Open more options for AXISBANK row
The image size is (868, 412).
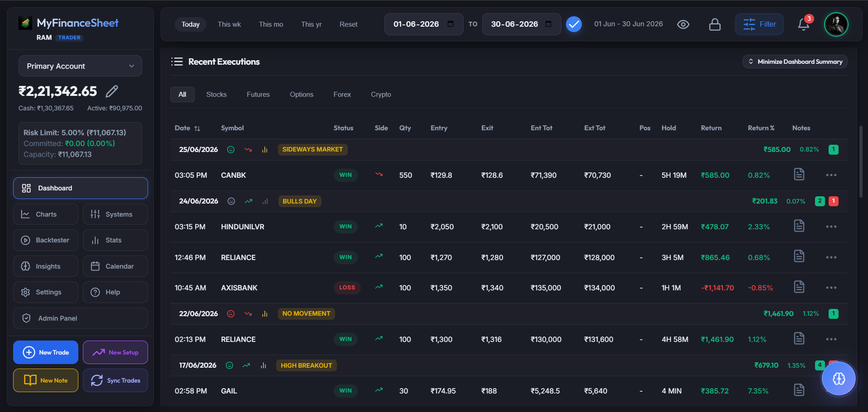(831, 288)
